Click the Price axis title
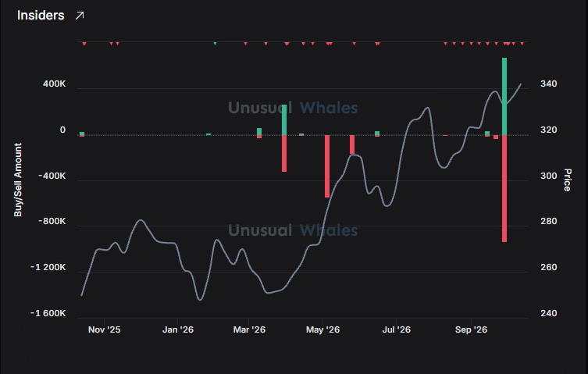Image resolution: width=588 pixels, height=374 pixels. coord(568,180)
